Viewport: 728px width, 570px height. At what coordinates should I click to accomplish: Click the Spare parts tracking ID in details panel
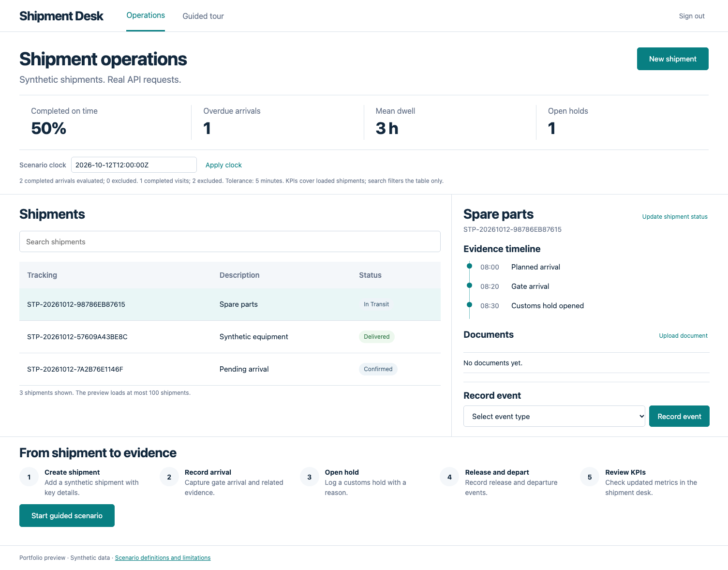(512, 229)
